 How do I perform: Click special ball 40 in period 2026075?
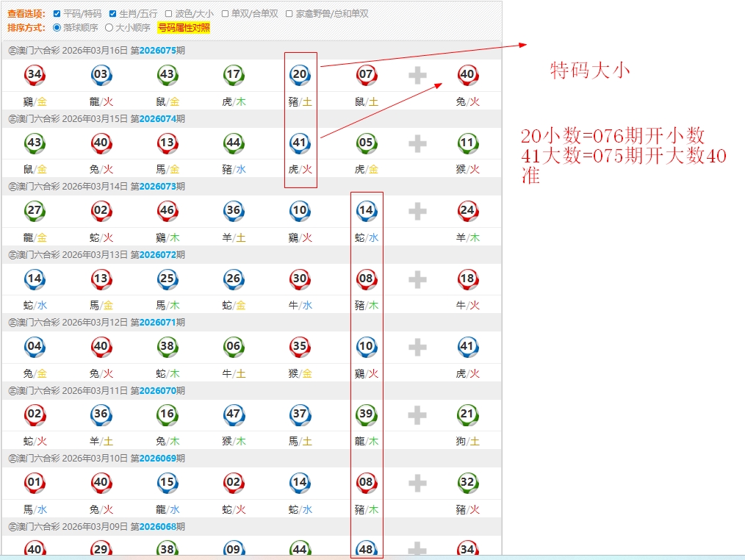(467, 75)
